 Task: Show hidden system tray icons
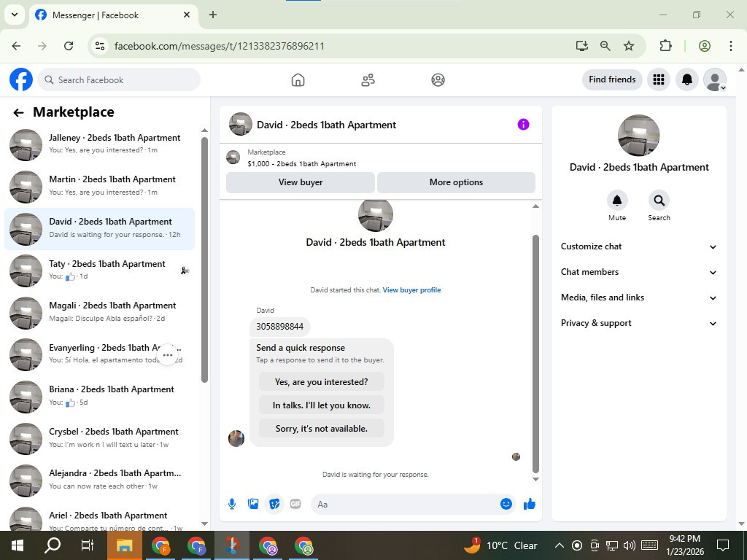click(560, 545)
